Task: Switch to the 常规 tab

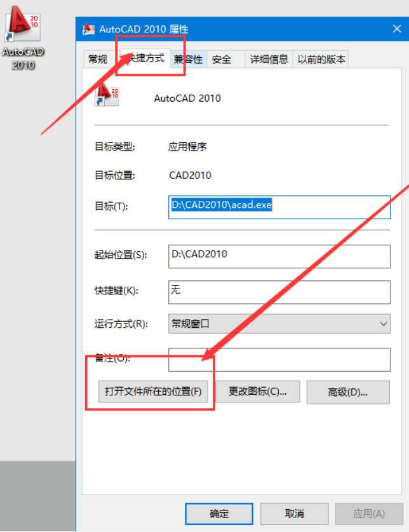Action: (98, 59)
